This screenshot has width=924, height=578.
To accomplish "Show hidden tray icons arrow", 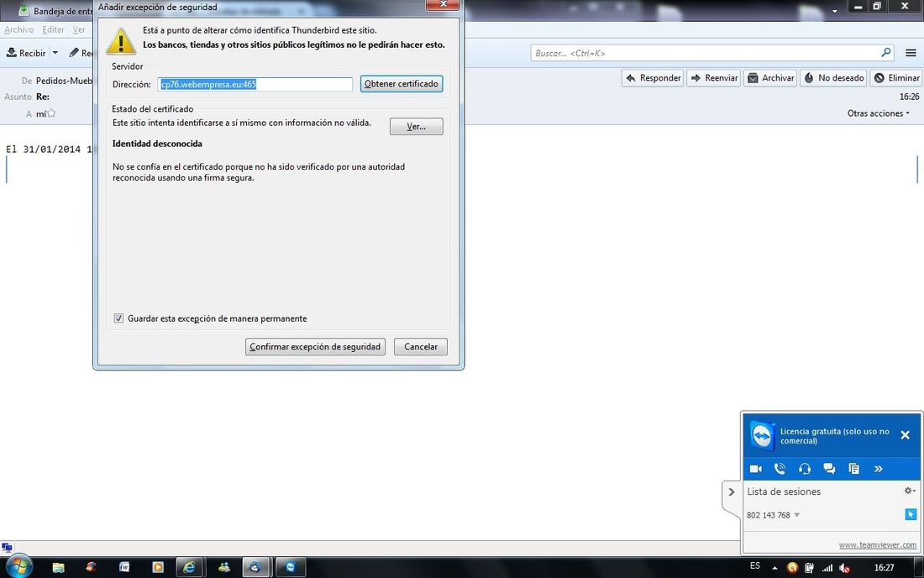I will coord(775,568).
